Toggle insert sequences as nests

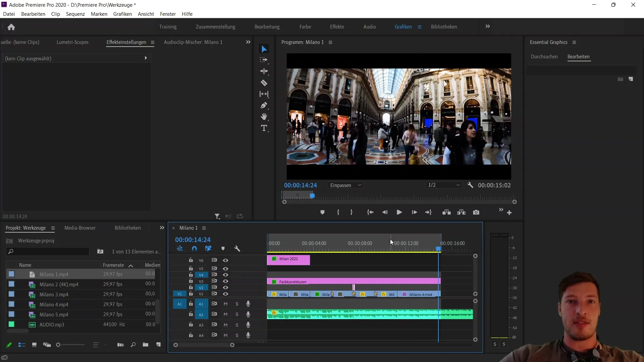click(x=180, y=249)
